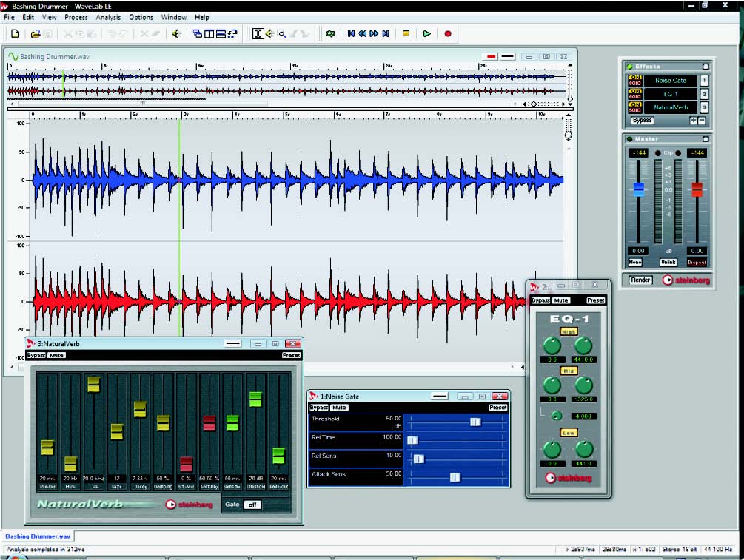The width and height of the screenshot is (744, 560).
Task: Click the red Record button
Action: [448, 34]
